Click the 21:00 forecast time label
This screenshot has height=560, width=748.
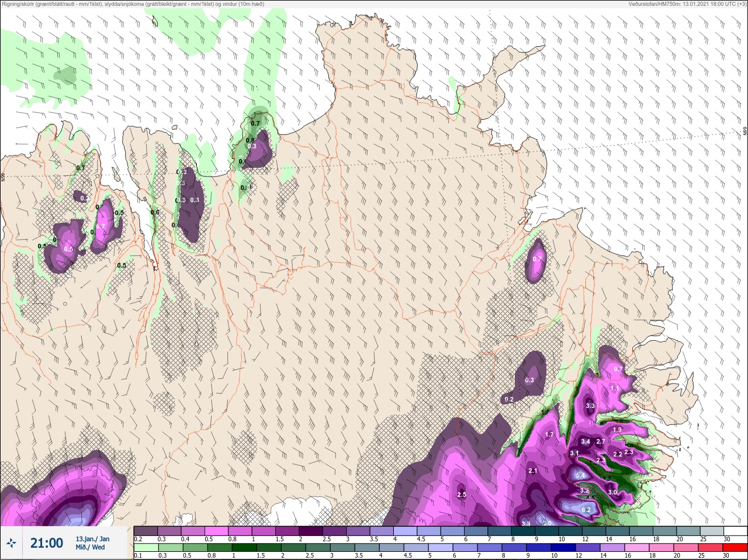click(x=46, y=543)
